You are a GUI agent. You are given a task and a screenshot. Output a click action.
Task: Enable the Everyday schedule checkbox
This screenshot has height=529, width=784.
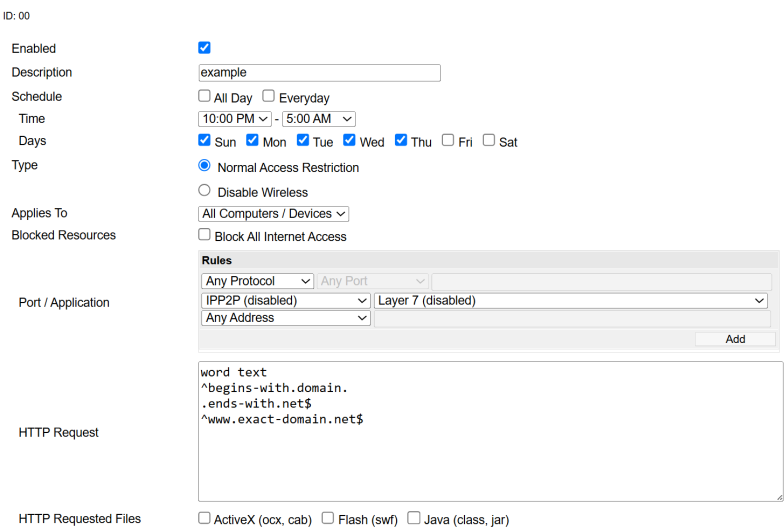269,97
